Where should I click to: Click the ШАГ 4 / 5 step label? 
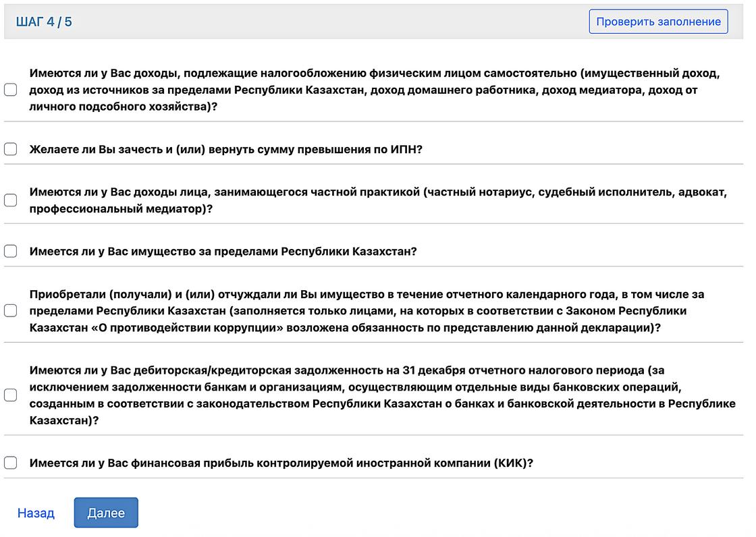click(44, 21)
